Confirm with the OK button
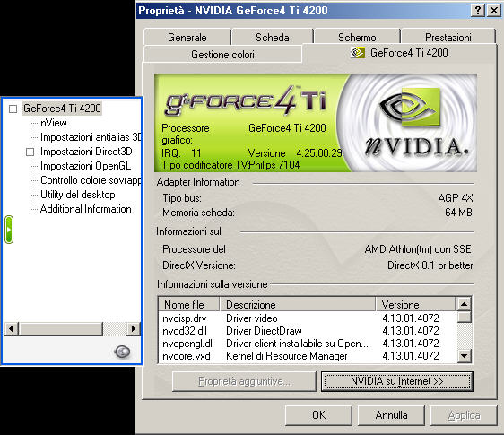Image resolution: width=504 pixels, height=435 pixels. (x=318, y=415)
